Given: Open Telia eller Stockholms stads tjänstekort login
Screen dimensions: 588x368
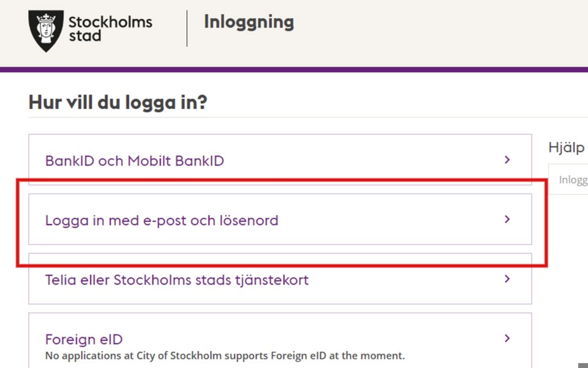Looking at the screenshot, I should 177,280.
